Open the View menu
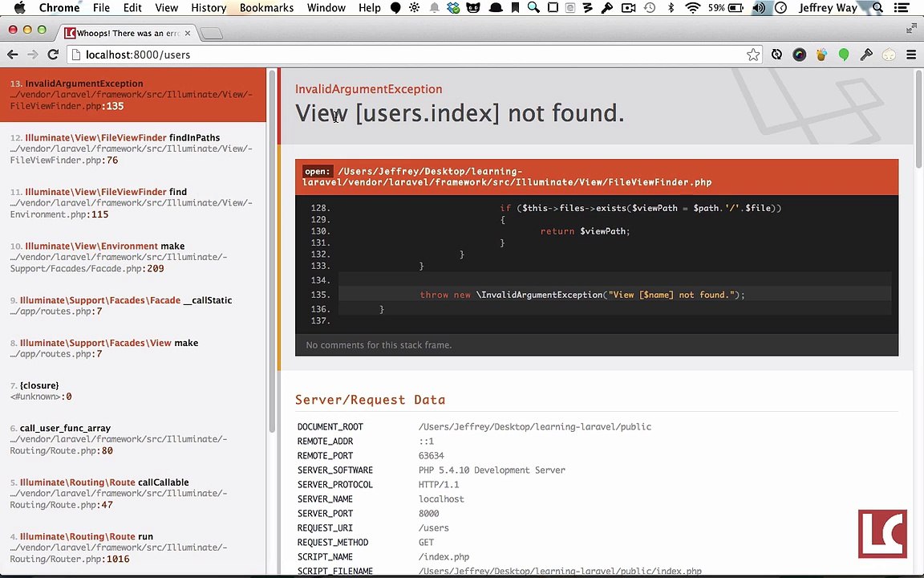This screenshot has height=578, width=924. [167, 8]
